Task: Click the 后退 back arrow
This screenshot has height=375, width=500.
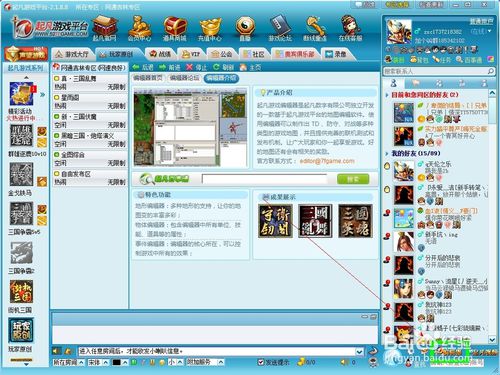Action: [143, 67]
